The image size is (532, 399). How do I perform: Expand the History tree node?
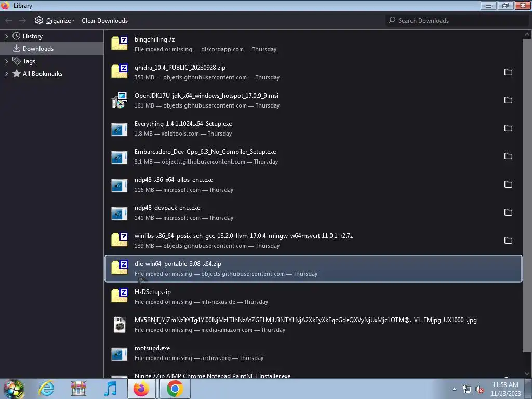[6, 36]
